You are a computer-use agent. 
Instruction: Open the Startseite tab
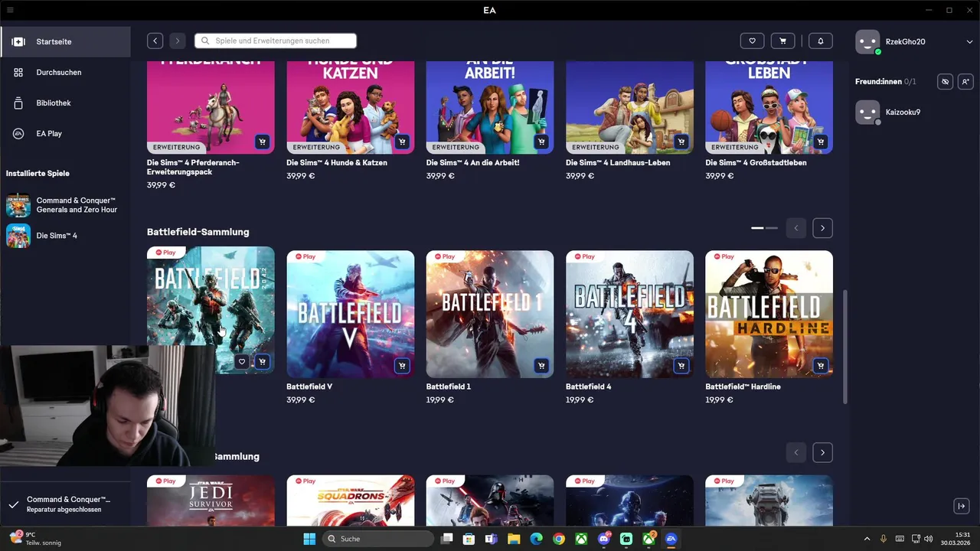[x=66, y=41]
